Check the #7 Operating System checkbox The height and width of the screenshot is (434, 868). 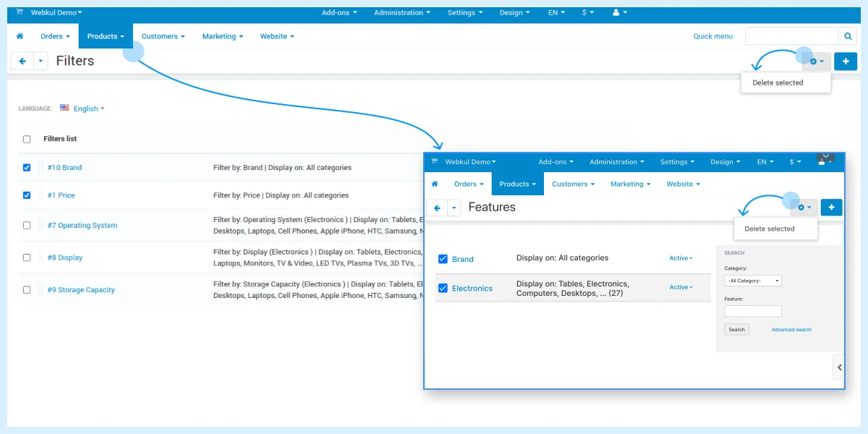coord(27,225)
